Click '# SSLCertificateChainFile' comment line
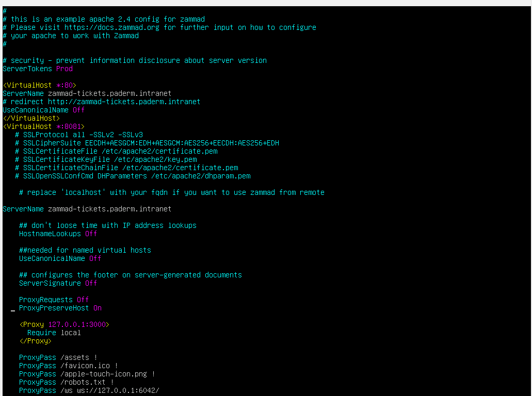 pos(126,168)
